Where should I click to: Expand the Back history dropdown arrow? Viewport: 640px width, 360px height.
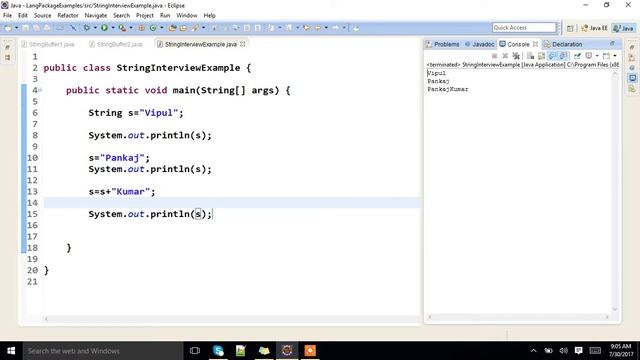(326, 28)
